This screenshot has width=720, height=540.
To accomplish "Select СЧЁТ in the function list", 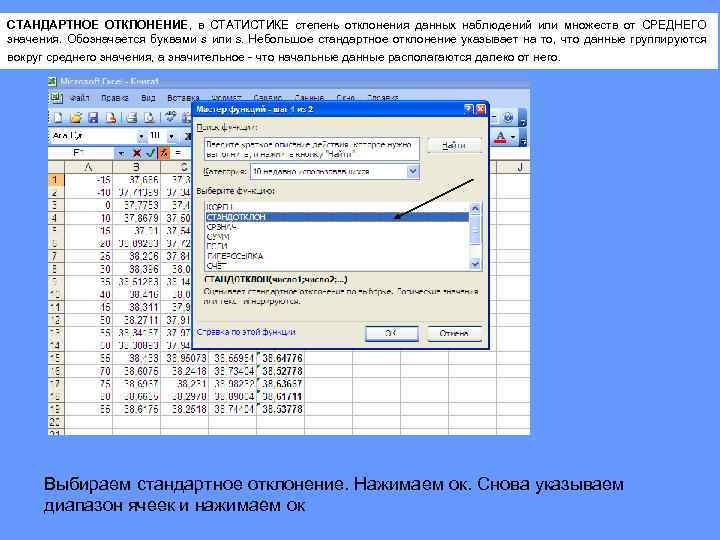I will pos(337,265).
